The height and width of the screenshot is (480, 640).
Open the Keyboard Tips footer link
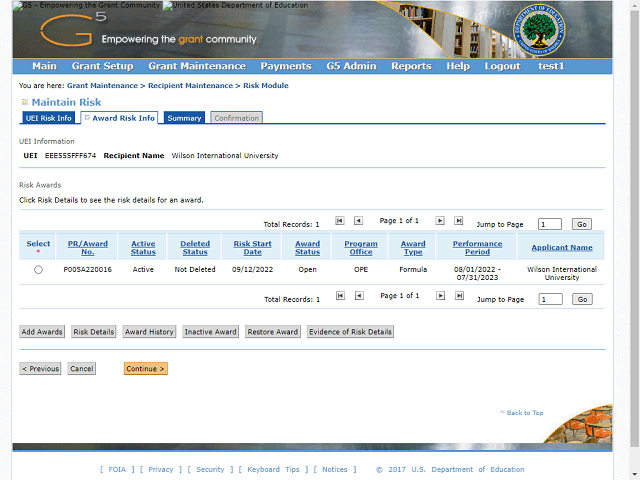point(273,469)
